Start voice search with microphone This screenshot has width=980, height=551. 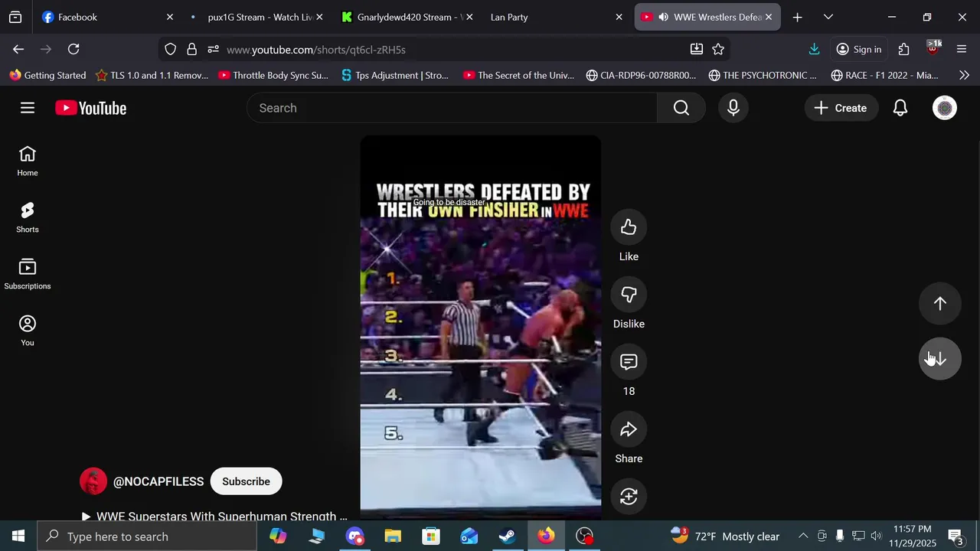pyautogui.click(x=733, y=108)
